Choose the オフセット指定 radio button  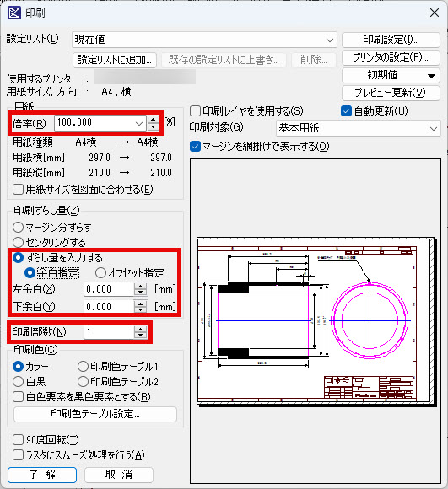point(100,273)
